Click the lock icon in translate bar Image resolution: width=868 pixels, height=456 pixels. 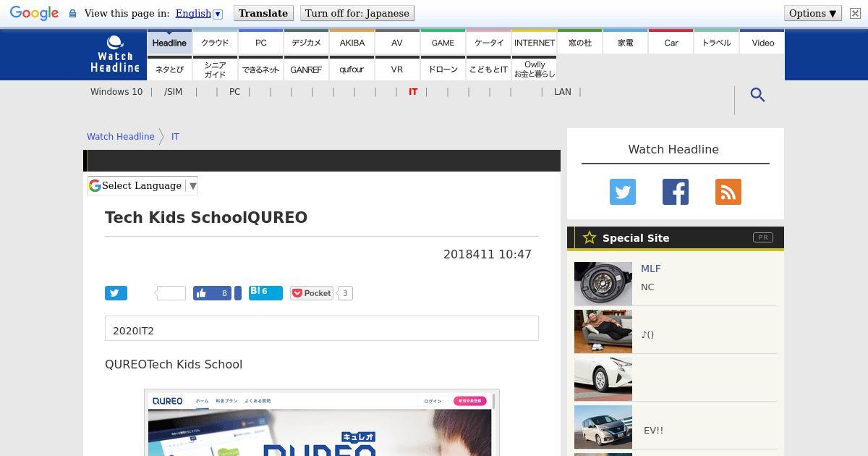tap(72, 14)
